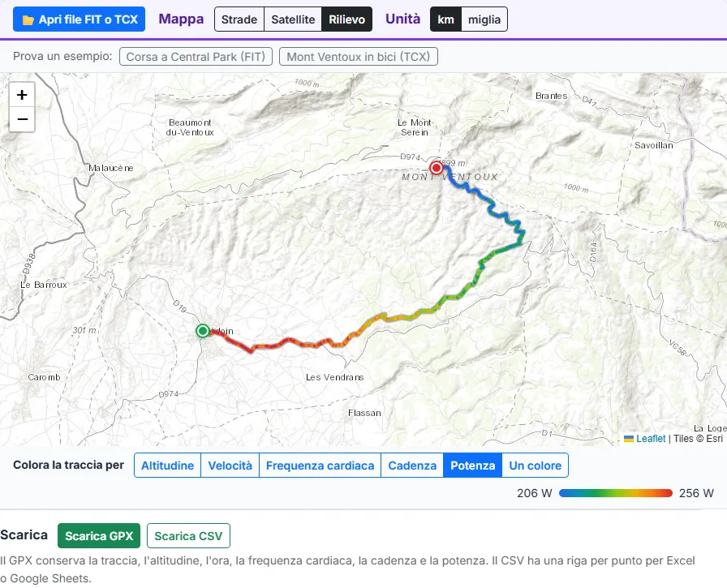The height and width of the screenshot is (588, 727).
Task: Click the Savoillan map label
Action: pos(654,145)
